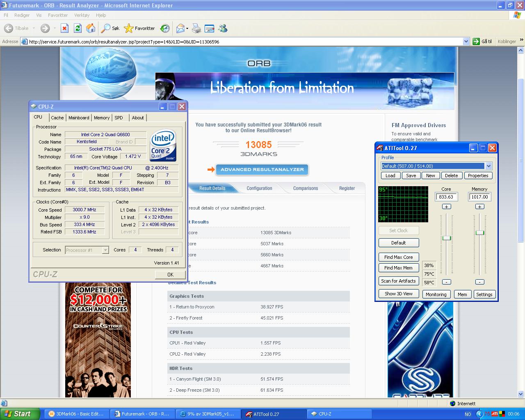Open the Rediger menu
The image size is (525, 420).
pos(22,15)
